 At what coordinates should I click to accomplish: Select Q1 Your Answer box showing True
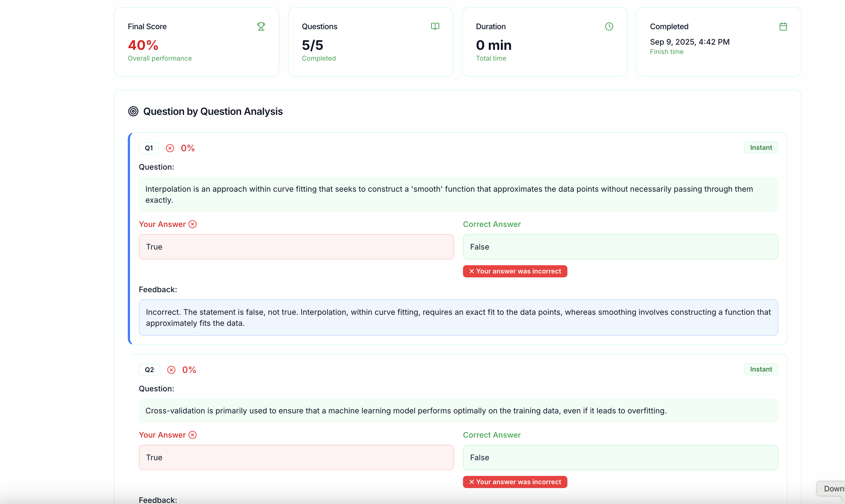(296, 247)
